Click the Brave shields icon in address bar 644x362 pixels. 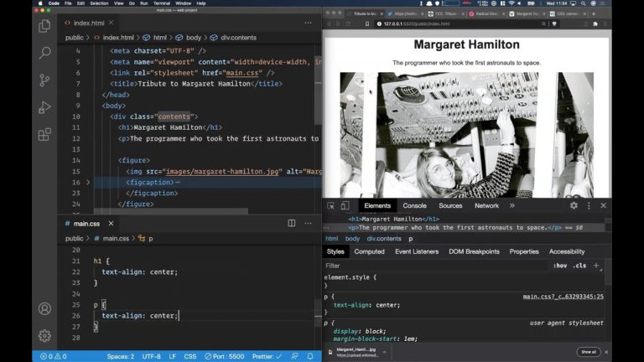point(554,23)
